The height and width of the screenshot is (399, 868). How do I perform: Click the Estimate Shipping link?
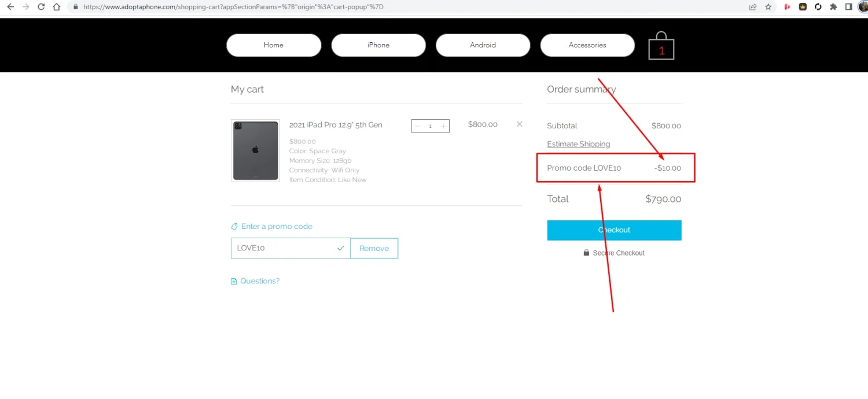[x=579, y=144]
